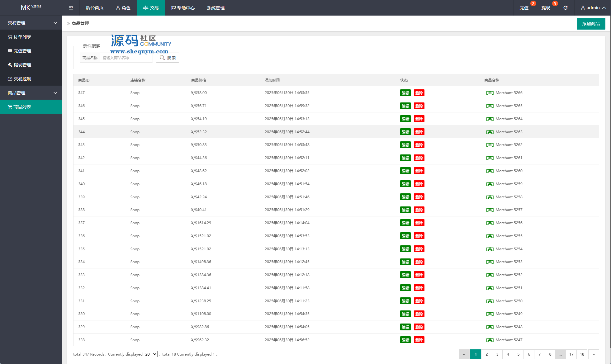
Task: Select 商品列表 in the sidebar
Action: 22,107
